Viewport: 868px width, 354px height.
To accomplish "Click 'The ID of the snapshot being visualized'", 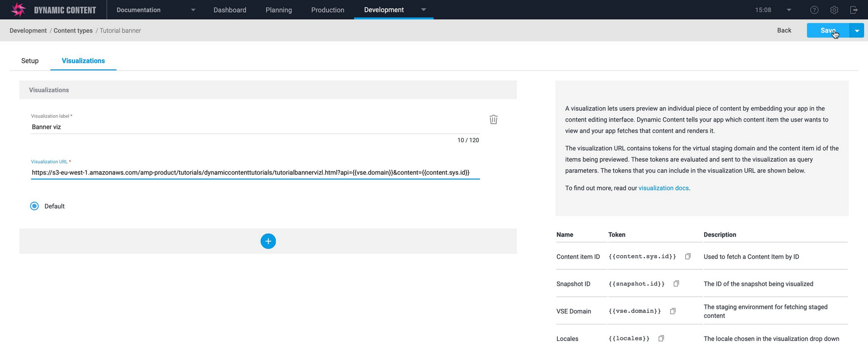I will (x=759, y=284).
